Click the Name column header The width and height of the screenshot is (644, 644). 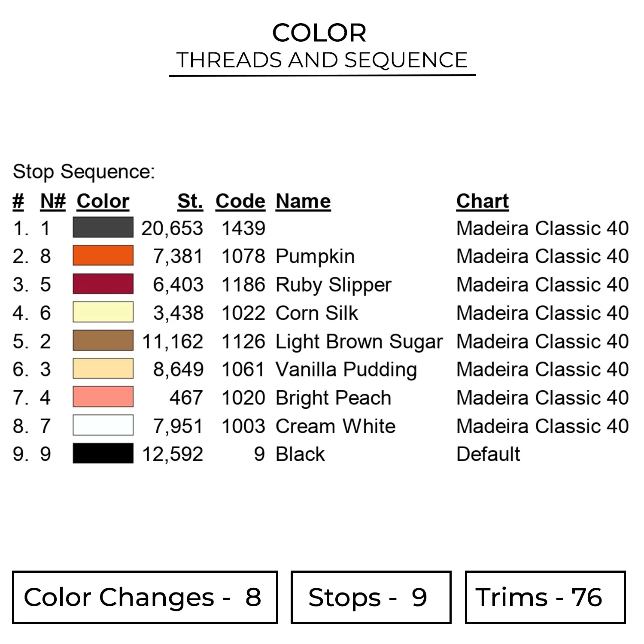click(x=303, y=201)
